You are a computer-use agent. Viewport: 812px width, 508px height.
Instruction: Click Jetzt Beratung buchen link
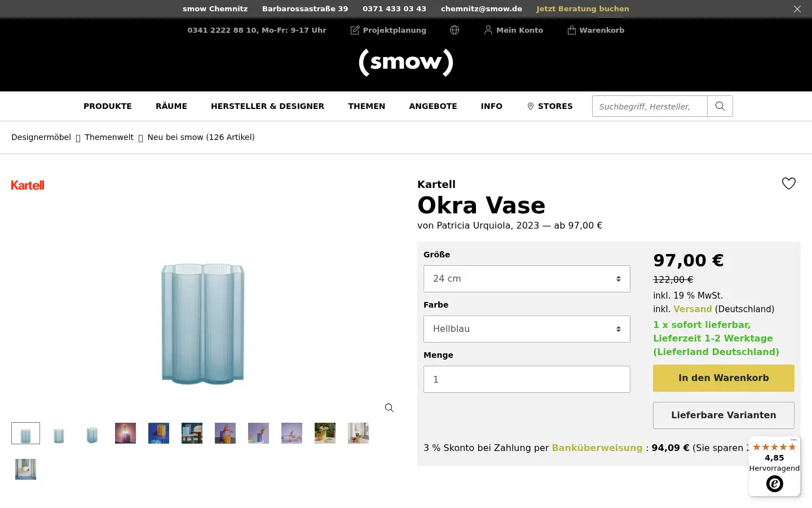pyautogui.click(x=582, y=9)
